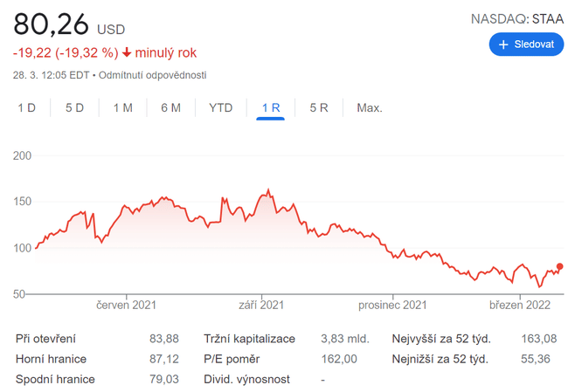Click the red endpoint dot on the chart line

click(559, 267)
